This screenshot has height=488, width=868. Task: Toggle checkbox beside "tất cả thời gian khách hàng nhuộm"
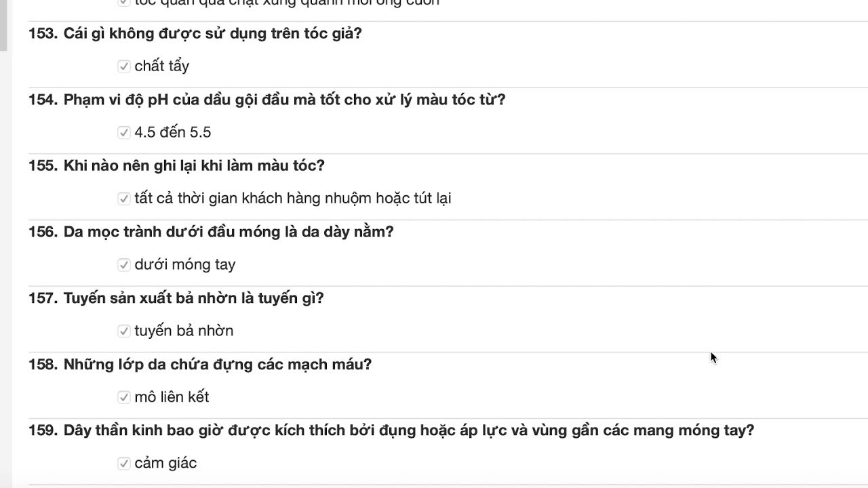123,199
